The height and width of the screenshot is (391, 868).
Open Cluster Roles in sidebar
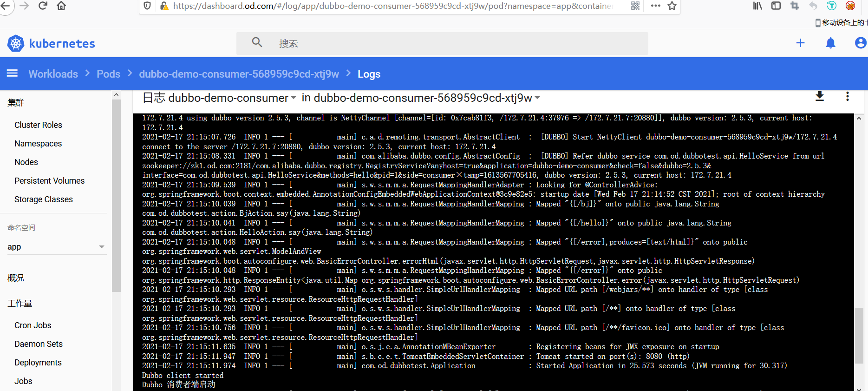(x=38, y=125)
